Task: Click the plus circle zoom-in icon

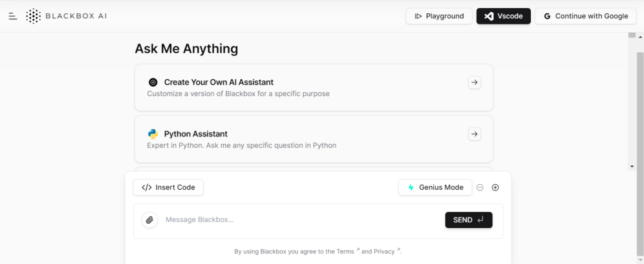Action: tap(496, 188)
